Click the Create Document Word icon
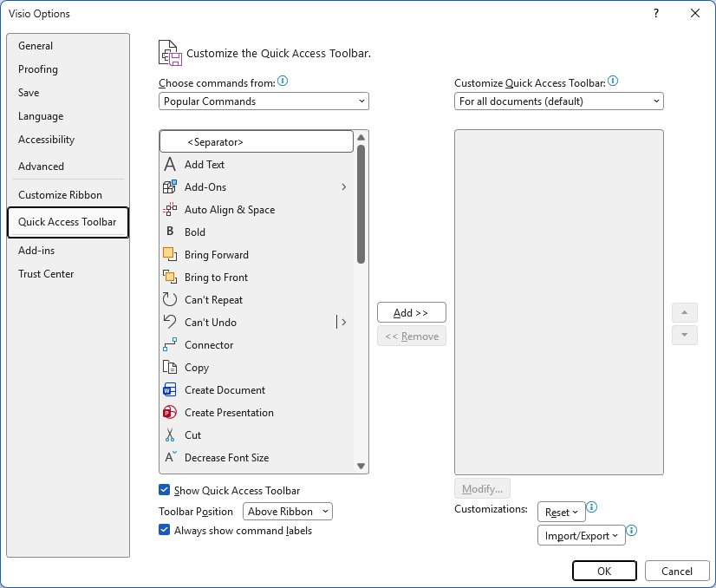The image size is (716, 588). click(170, 390)
